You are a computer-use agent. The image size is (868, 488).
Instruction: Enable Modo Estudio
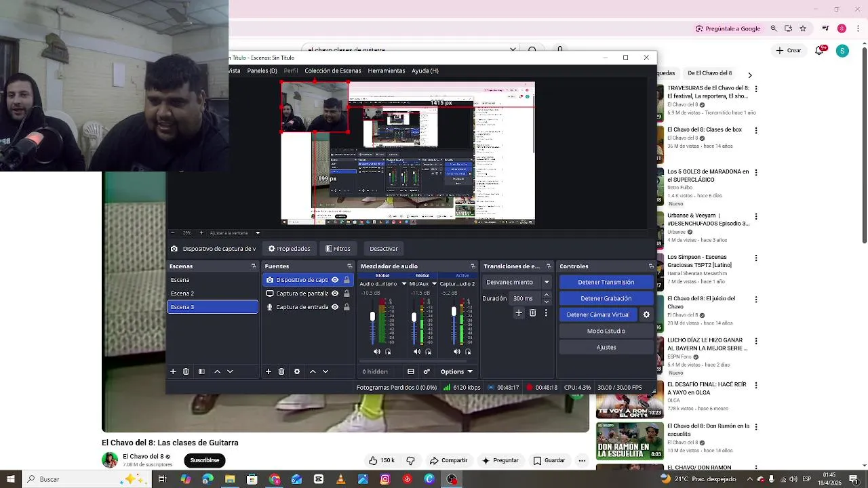click(x=606, y=331)
